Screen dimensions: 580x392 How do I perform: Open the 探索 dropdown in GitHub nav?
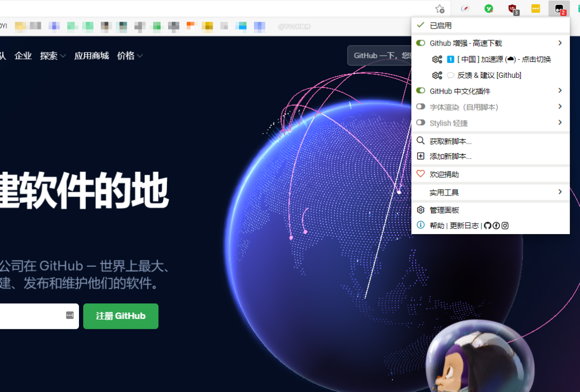click(x=53, y=56)
